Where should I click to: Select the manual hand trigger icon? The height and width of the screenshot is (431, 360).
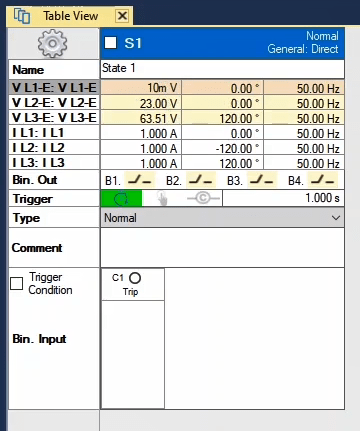(x=162, y=199)
